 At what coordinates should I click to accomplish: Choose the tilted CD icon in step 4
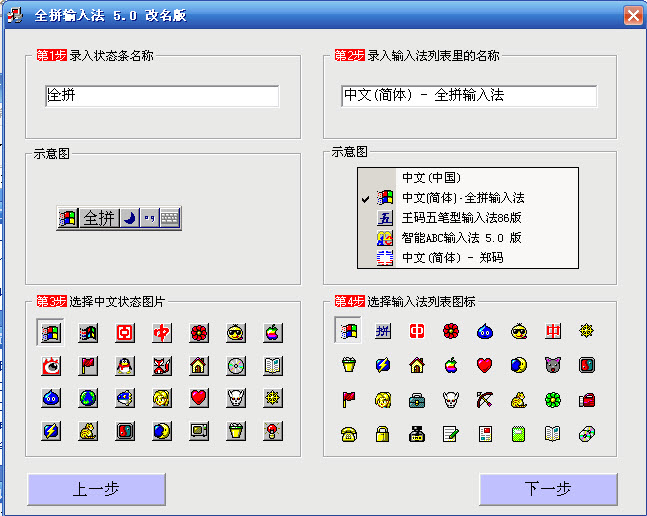coord(586,434)
